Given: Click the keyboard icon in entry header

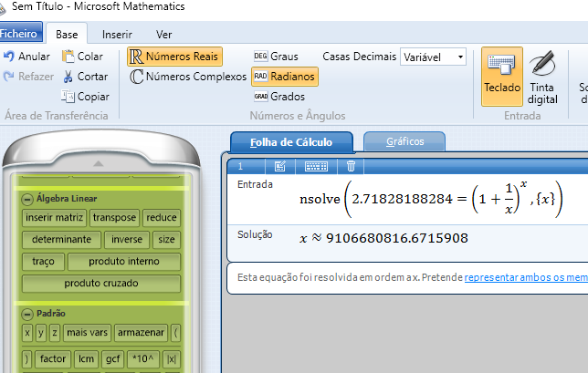Looking at the screenshot, I should tap(316, 166).
